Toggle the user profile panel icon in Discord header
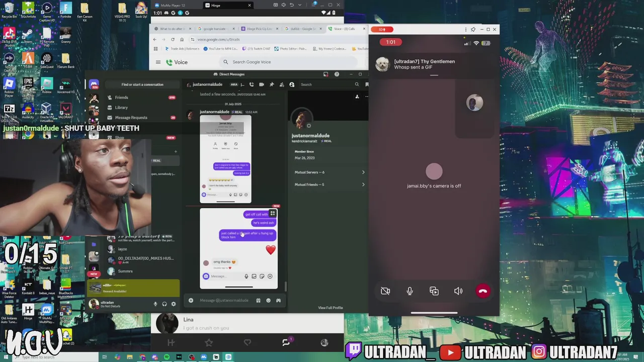 [x=292, y=84]
